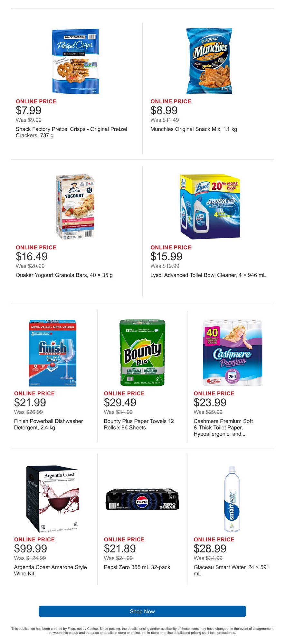Open Lysol Advanced Toilet Bowl Cleaner title link

pyautogui.click(x=208, y=275)
